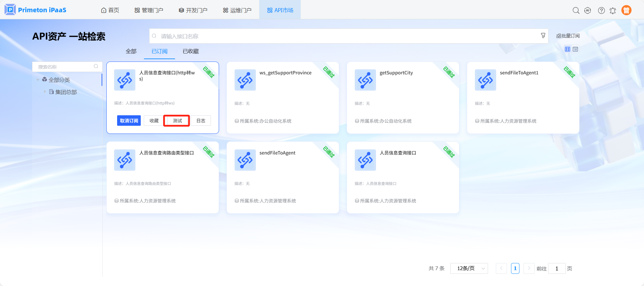Open the AI assistant icon

point(588,10)
